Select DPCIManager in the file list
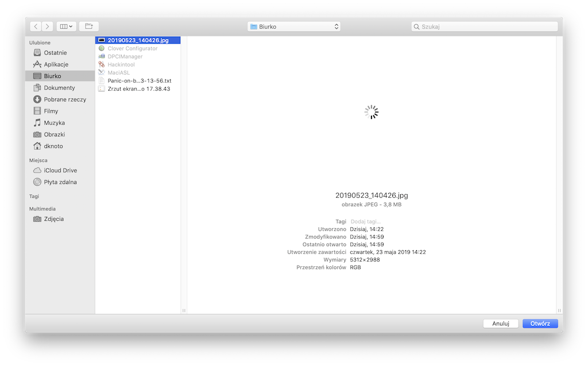 (x=138, y=57)
